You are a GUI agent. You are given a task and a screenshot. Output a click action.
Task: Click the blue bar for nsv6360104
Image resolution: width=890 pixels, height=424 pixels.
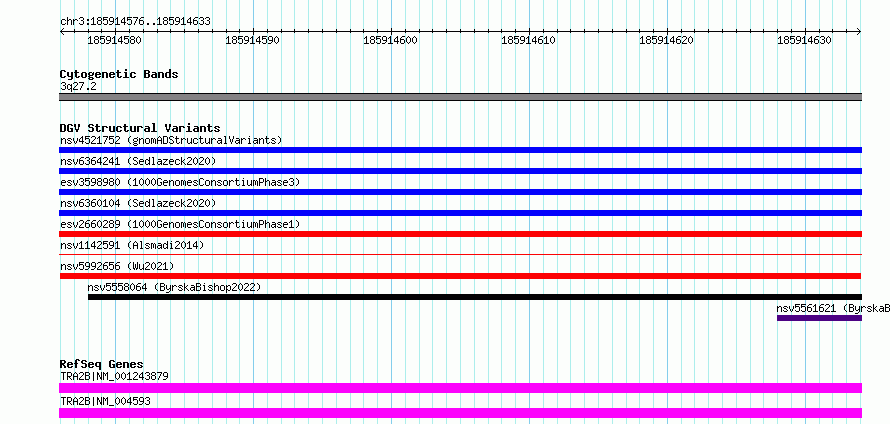pos(460,213)
